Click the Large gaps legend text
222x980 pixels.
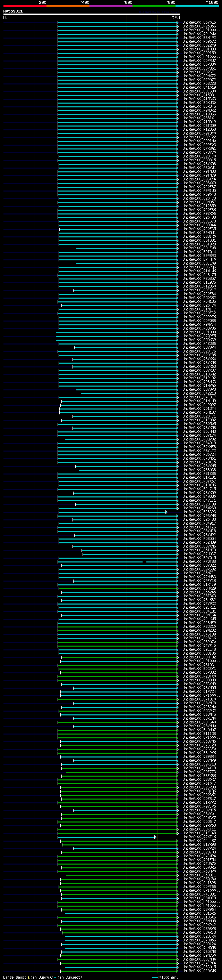(x=15, y=977)
